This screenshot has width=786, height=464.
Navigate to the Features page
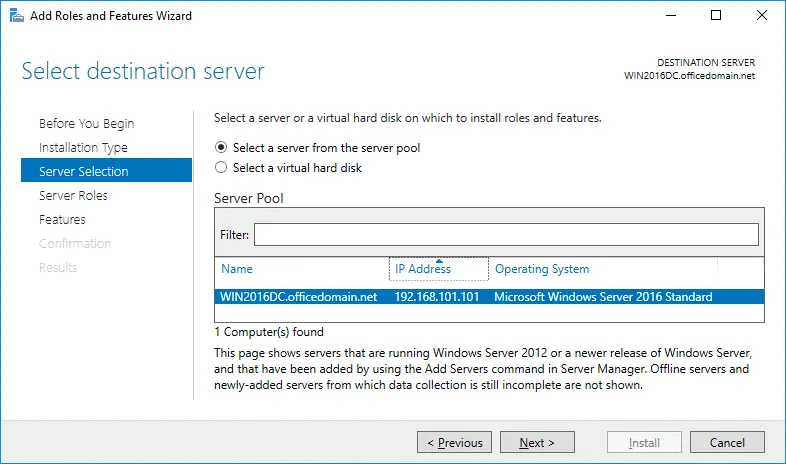tap(62, 220)
